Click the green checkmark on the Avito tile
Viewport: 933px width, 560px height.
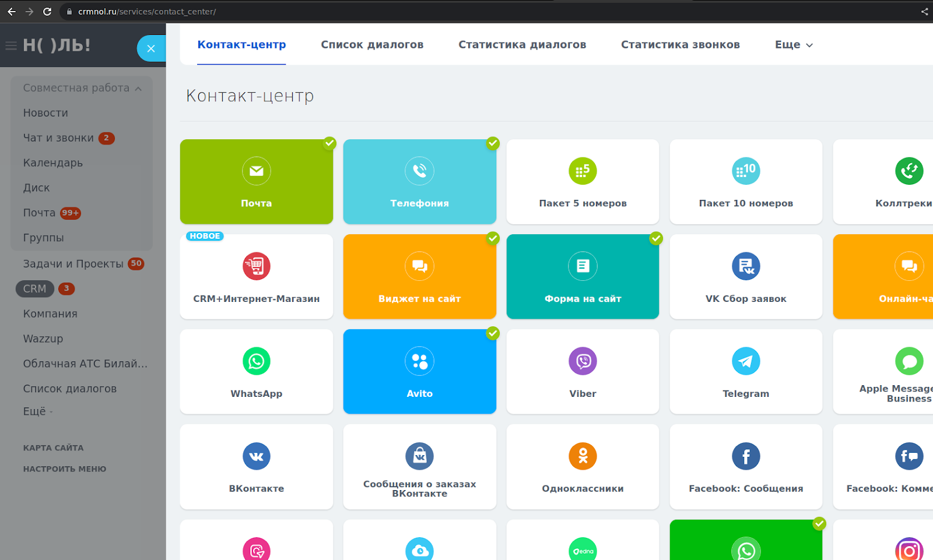pos(493,333)
